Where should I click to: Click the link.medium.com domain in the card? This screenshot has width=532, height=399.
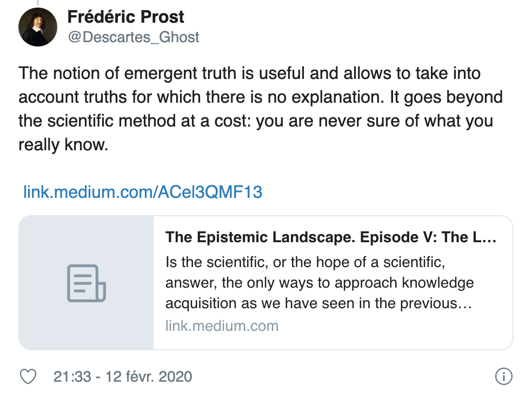[222, 326]
